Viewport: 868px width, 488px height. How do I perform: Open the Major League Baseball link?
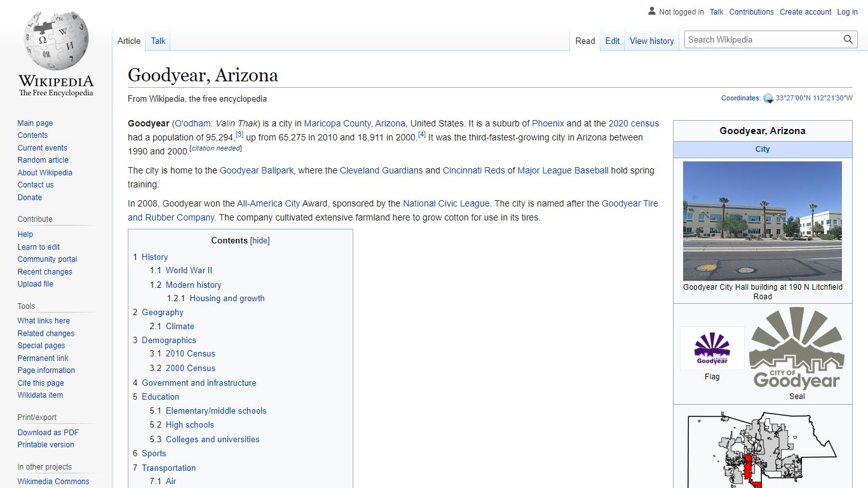click(563, 171)
